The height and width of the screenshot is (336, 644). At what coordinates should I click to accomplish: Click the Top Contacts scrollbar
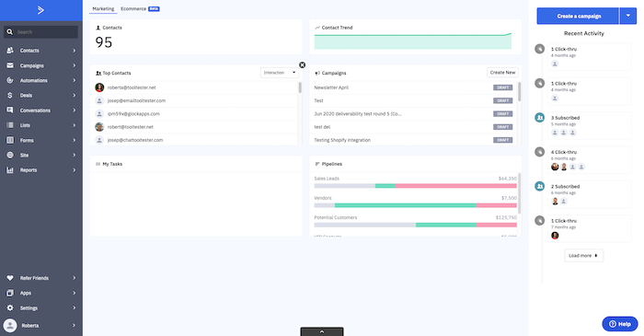[300, 87]
